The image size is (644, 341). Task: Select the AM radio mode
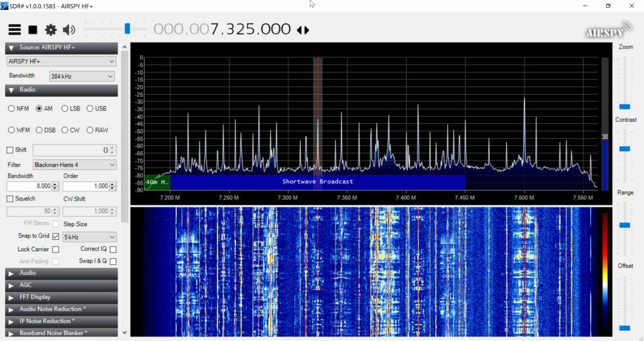40,109
